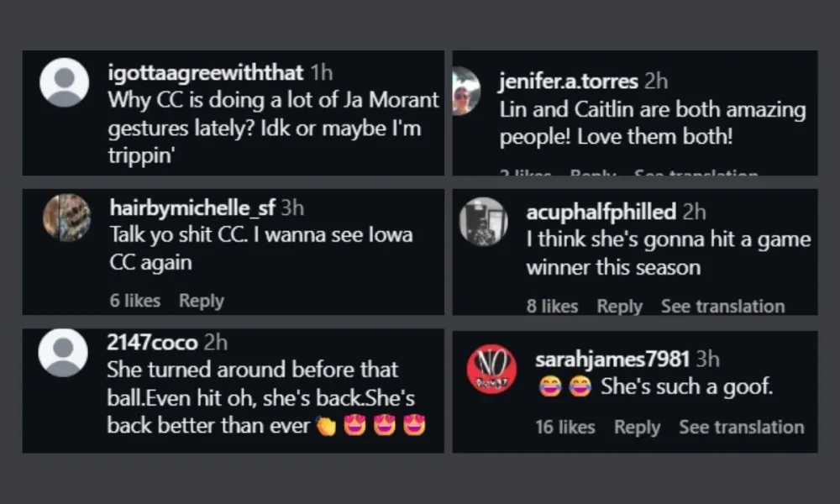Screen dimensions: 840x504
Task: Open igottaagreewiththat username link
Action: (207, 74)
